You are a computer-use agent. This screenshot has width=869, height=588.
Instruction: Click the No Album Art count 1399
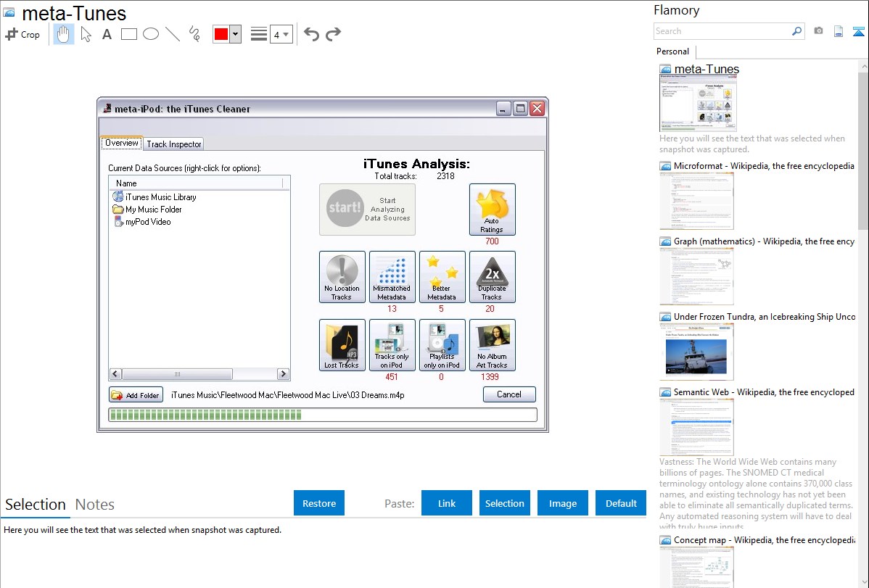(490, 377)
